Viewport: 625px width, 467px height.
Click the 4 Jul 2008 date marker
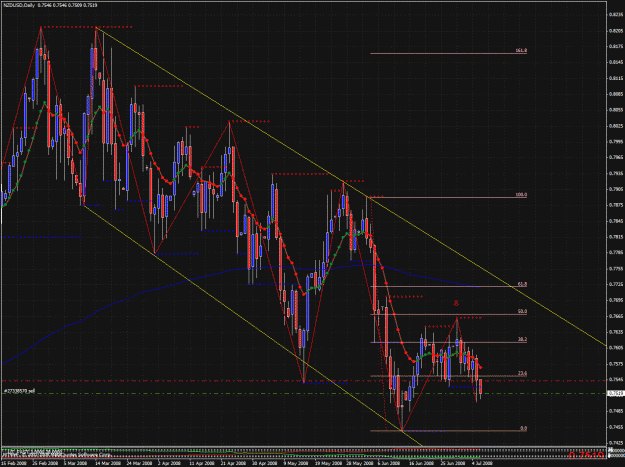(x=482, y=463)
